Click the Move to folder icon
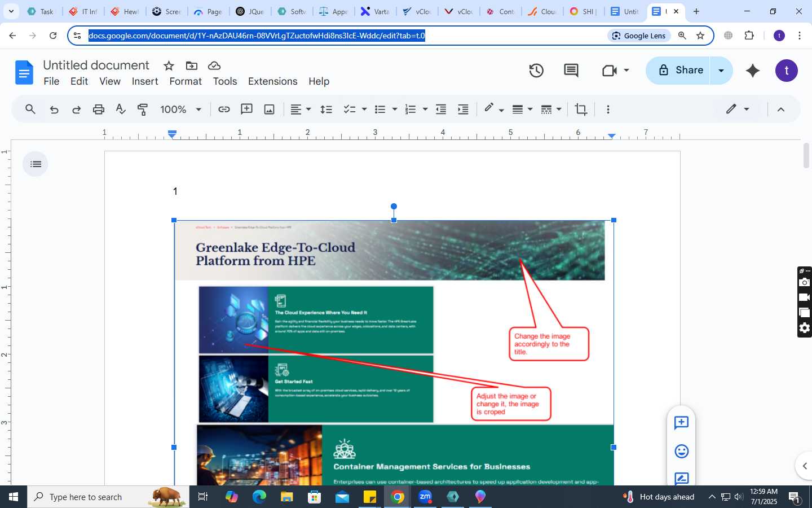 pyautogui.click(x=192, y=65)
